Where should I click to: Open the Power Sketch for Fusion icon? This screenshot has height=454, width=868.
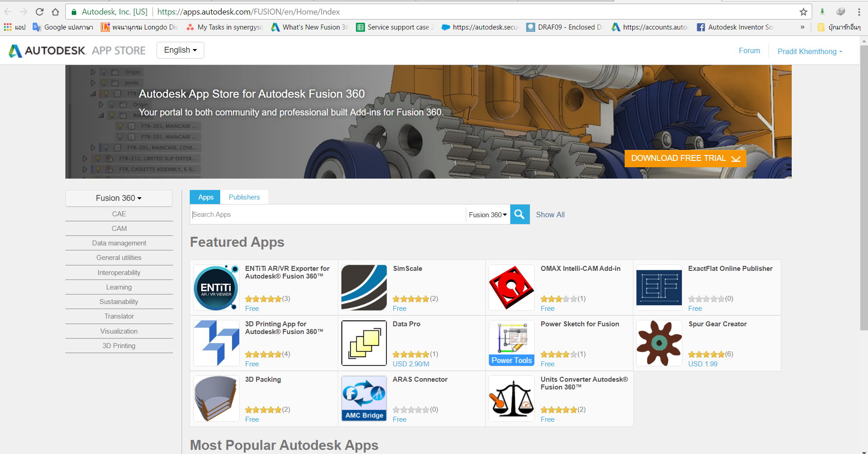click(x=511, y=343)
